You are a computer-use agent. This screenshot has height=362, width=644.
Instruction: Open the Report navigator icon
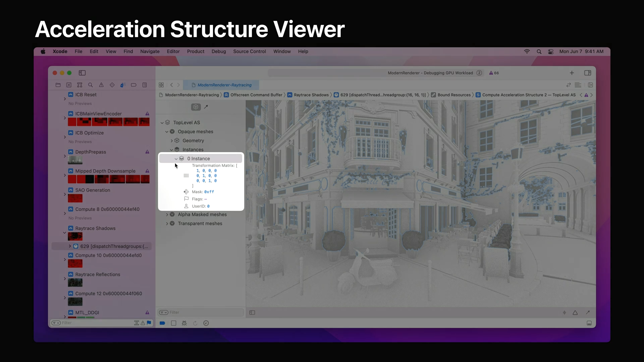tap(145, 85)
